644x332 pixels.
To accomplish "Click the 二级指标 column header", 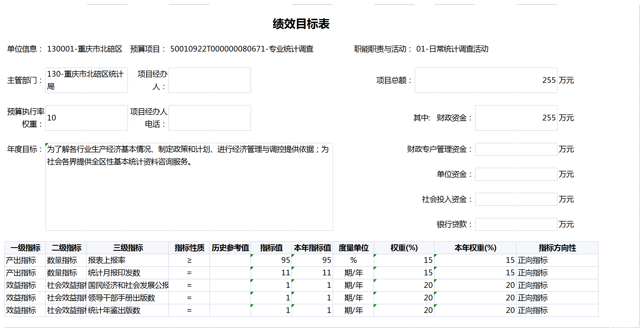I will click(x=66, y=248).
